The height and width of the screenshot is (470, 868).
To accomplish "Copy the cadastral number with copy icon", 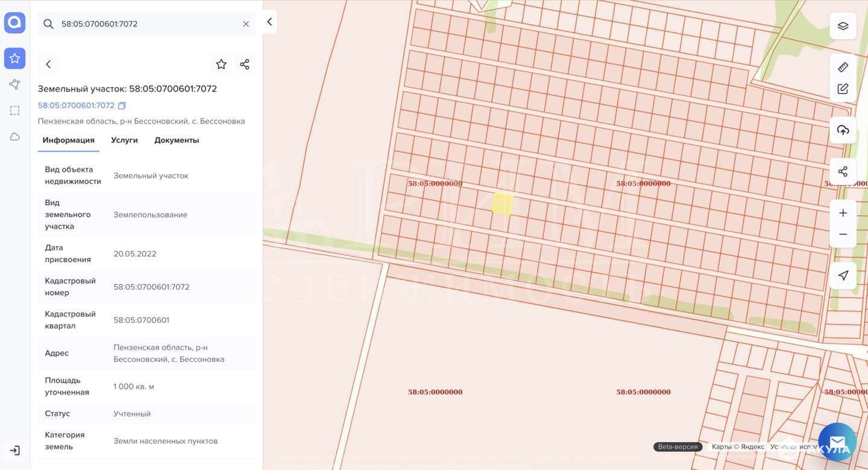I will (x=122, y=106).
